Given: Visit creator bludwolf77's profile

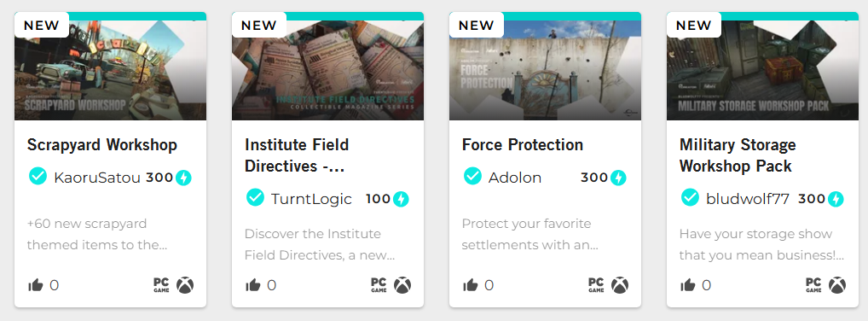Looking at the screenshot, I should pyautogui.click(x=747, y=199).
